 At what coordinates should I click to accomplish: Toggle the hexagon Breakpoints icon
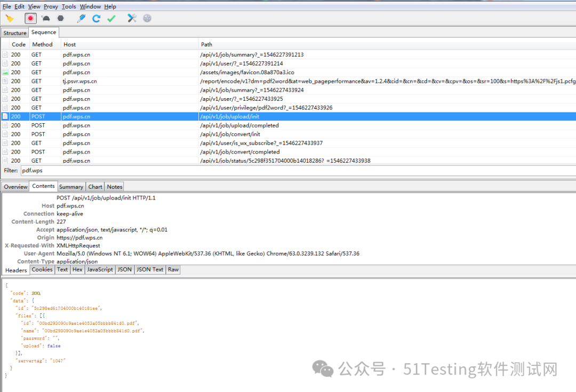[61, 18]
